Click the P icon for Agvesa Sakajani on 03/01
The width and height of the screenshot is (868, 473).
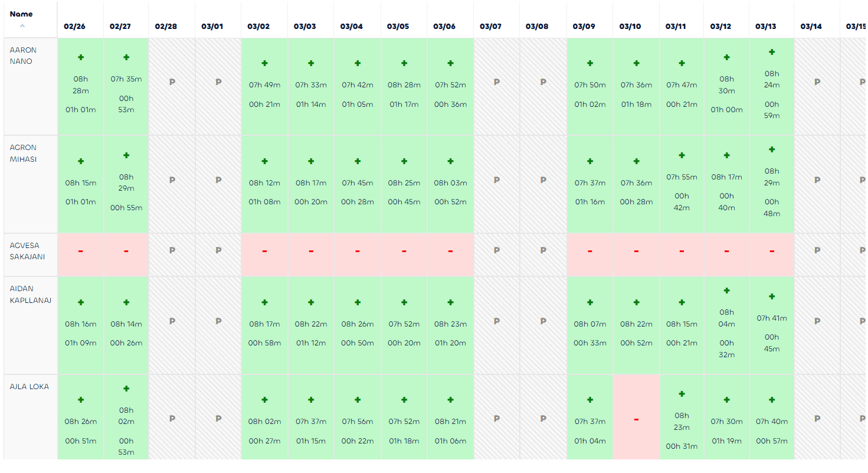click(218, 250)
